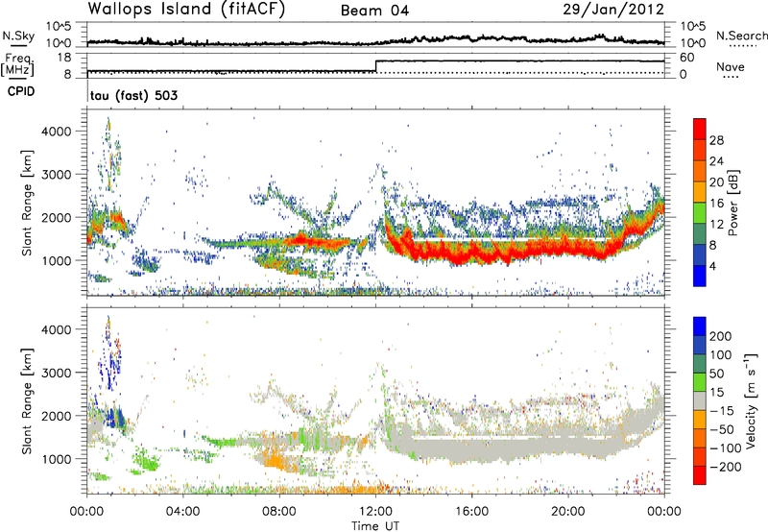Viewport: 768px width, 532px height.
Task: Click the "15" label on Velocity color bar
Action: [x=716, y=393]
